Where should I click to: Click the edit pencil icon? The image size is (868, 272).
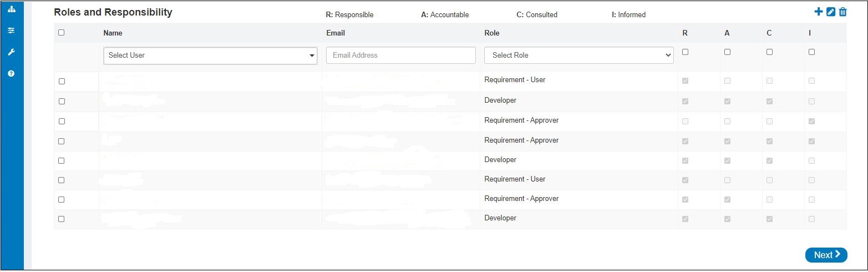pos(831,12)
